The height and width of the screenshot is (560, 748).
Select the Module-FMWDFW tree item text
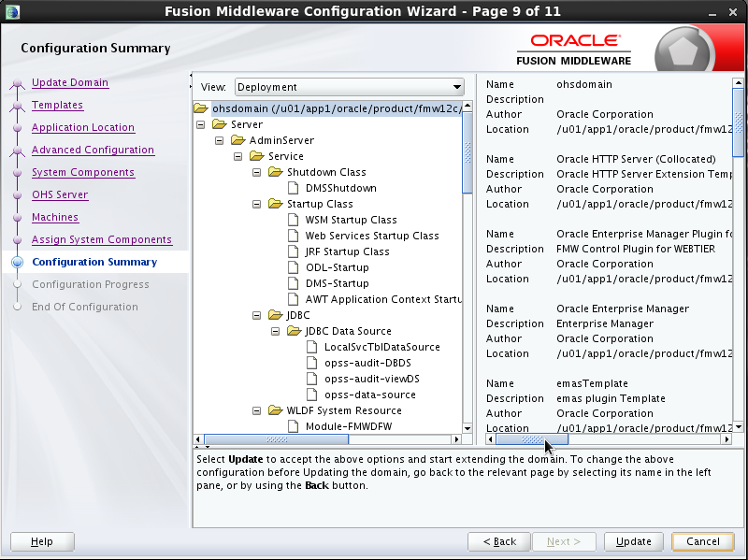click(x=349, y=426)
